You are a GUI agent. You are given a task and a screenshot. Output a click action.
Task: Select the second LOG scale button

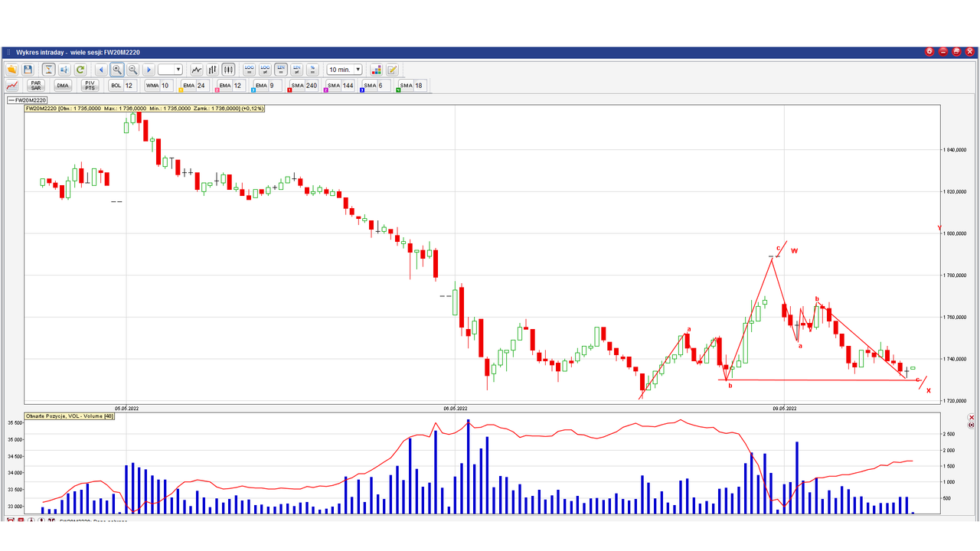coord(265,70)
